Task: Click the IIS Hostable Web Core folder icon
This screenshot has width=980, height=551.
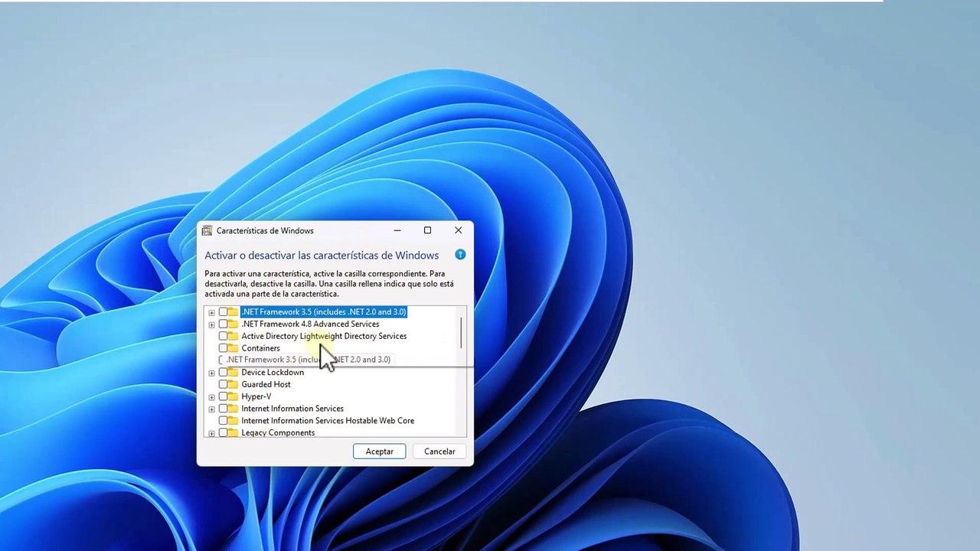Action: click(x=233, y=421)
